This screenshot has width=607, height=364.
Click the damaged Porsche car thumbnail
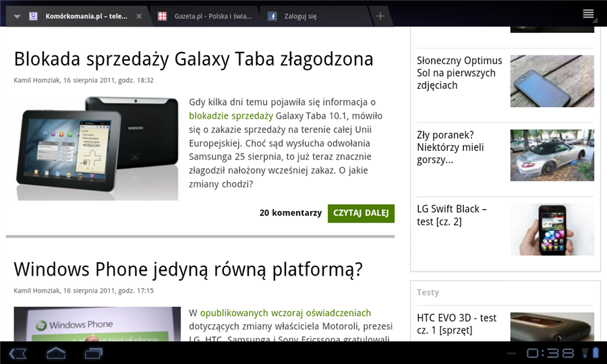point(552,155)
